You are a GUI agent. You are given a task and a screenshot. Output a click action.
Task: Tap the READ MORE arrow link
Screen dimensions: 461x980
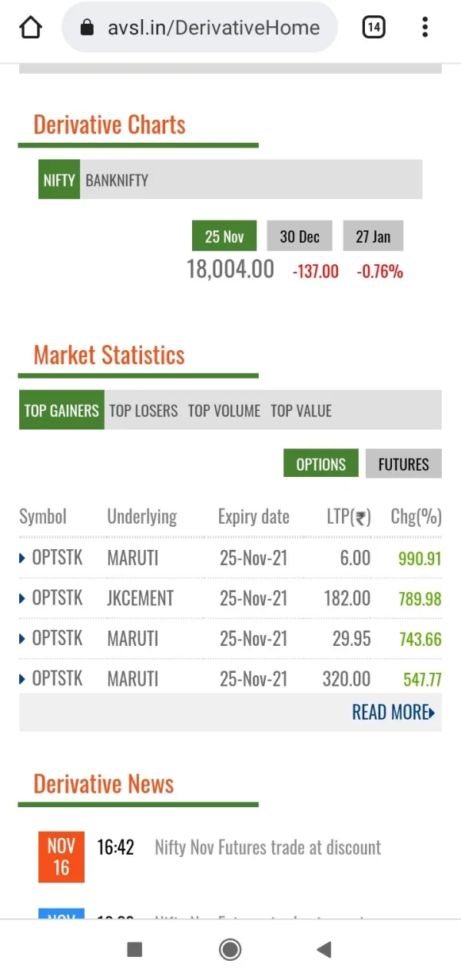tap(393, 712)
